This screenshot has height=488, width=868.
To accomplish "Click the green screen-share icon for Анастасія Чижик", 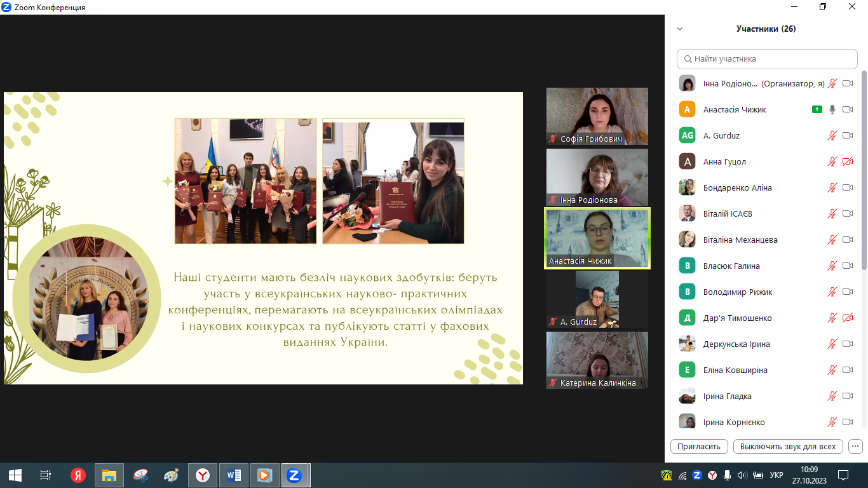I will (x=817, y=109).
